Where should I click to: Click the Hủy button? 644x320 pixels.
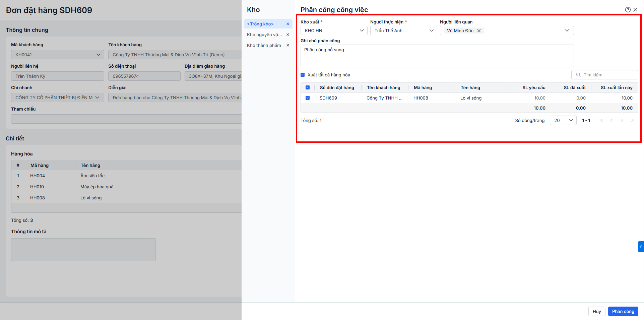[x=597, y=311]
